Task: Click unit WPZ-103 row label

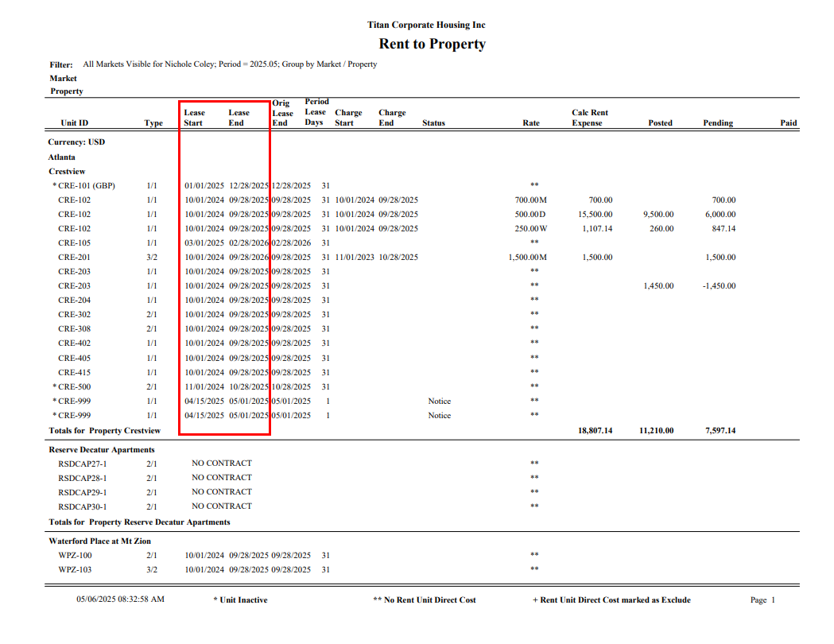Action: click(x=74, y=570)
